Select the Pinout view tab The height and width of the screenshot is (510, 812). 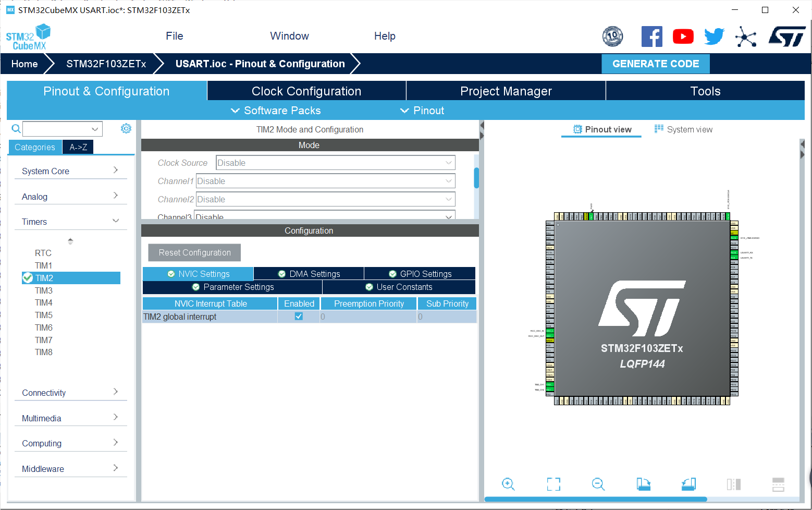point(602,129)
